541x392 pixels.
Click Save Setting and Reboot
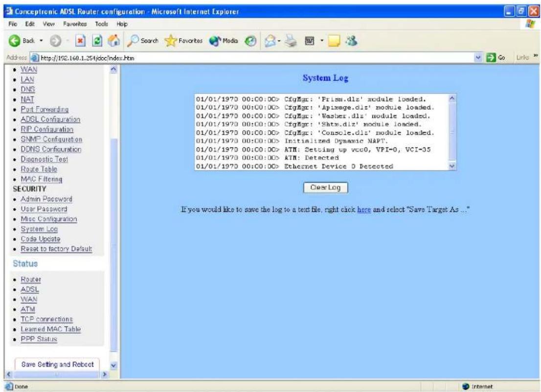(x=57, y=365)
